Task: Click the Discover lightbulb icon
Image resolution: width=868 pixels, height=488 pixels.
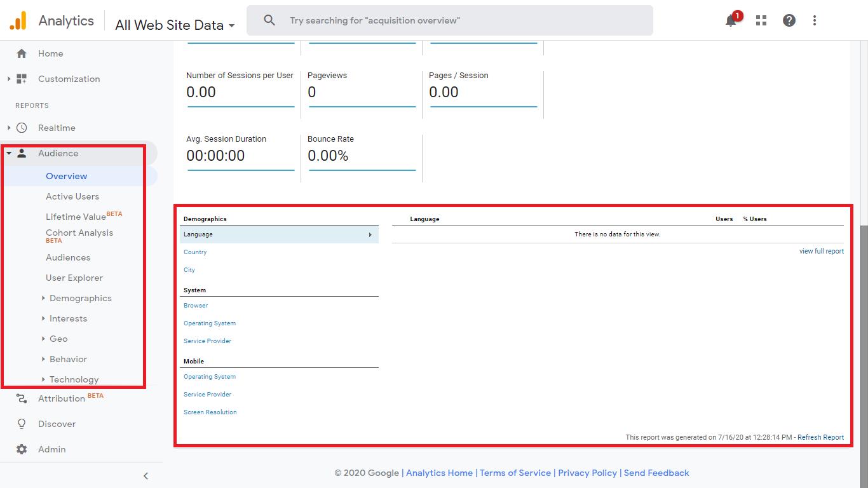Action: [22, 424]
